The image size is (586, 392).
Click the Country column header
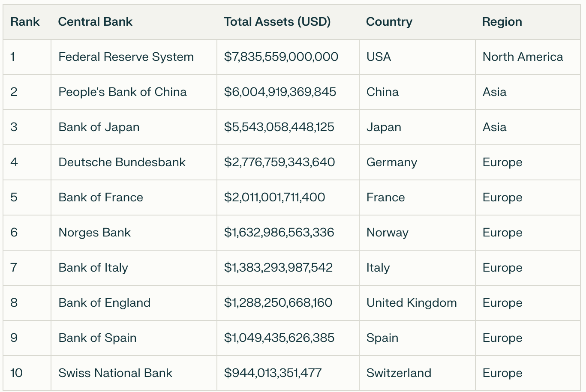[389, 22]
